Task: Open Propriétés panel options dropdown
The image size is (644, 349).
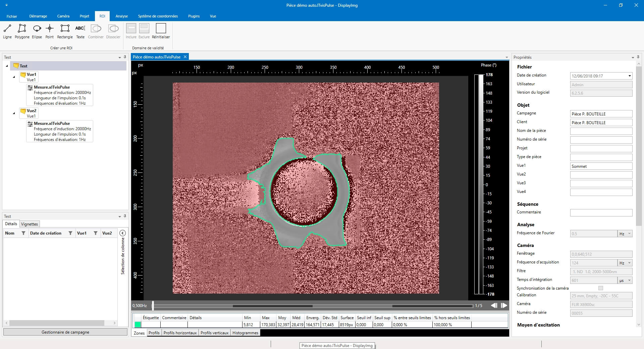Action: (633, 57)
